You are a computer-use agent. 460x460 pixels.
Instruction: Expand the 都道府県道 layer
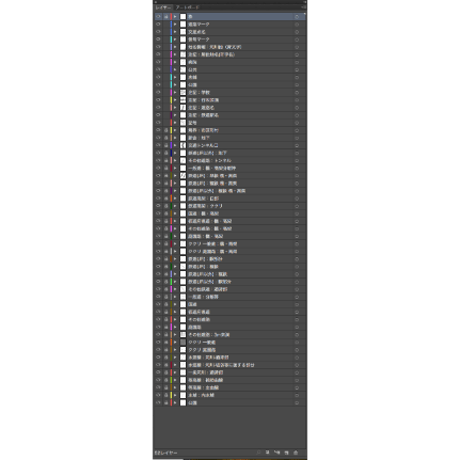coord(175,312)
